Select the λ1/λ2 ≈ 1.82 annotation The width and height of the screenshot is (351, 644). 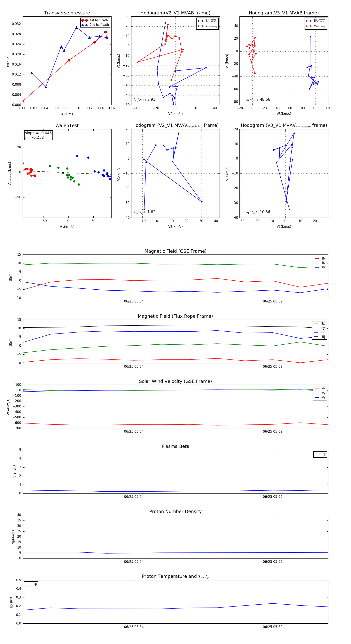[x=144, y=212]
